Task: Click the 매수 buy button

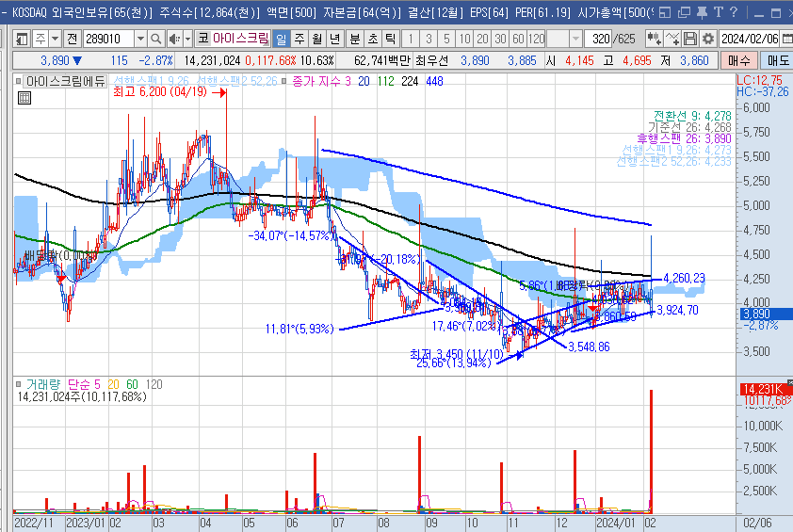Action: click(739, 60)
